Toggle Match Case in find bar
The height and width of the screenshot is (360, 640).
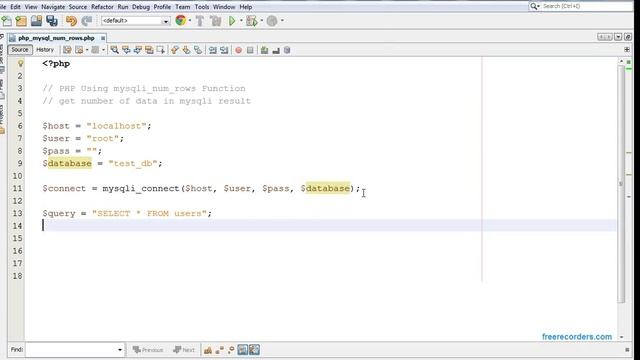pyautogui.click(x=208, y=350)
